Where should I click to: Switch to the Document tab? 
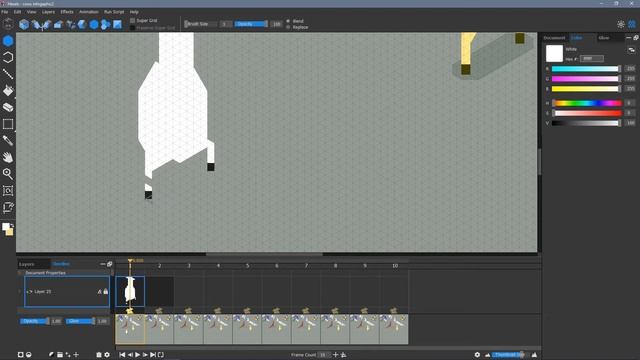(x=554, y=38)
